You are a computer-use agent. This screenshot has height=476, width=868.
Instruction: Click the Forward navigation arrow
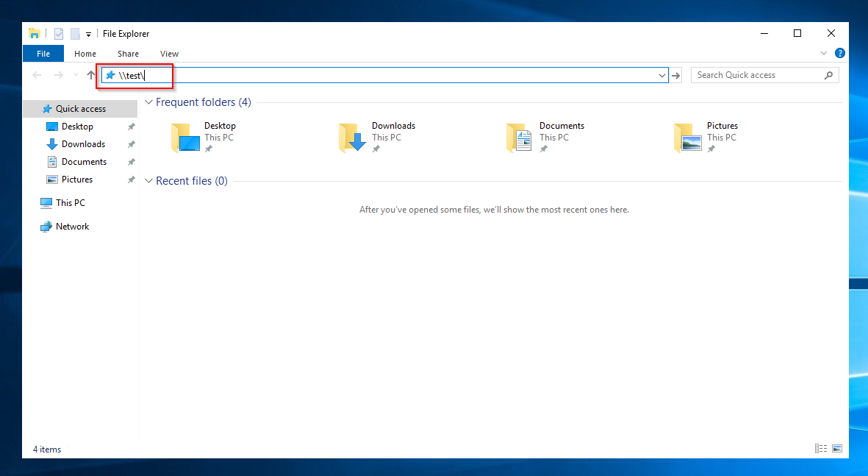click(58, 75)
